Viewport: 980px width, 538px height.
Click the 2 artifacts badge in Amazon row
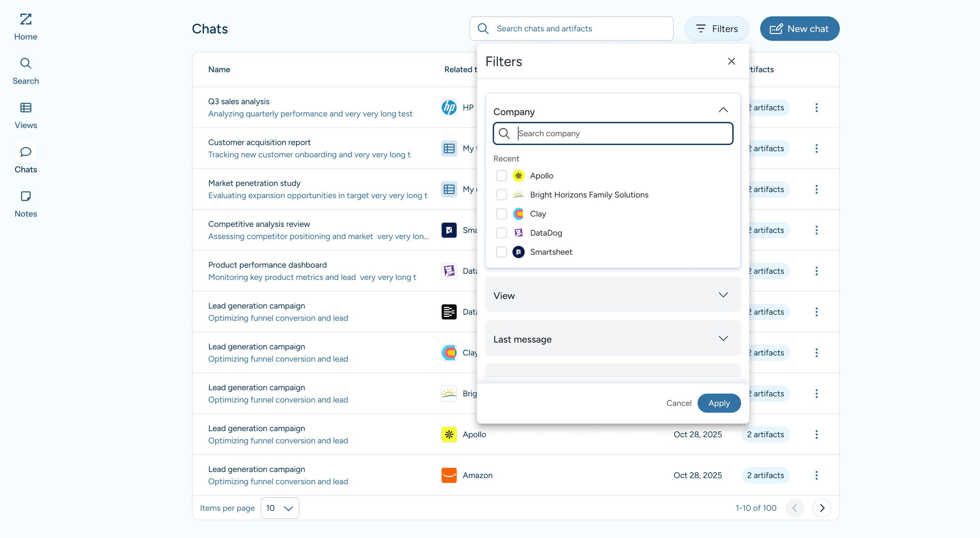766,475
